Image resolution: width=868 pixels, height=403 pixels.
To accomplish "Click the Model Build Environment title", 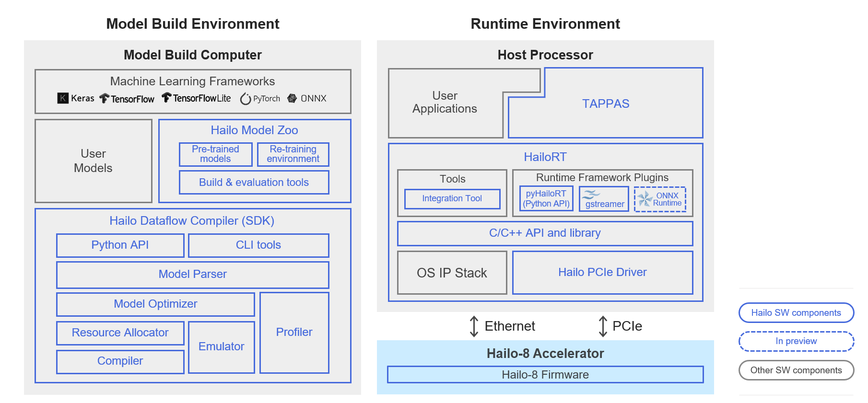I will [193, 24].
